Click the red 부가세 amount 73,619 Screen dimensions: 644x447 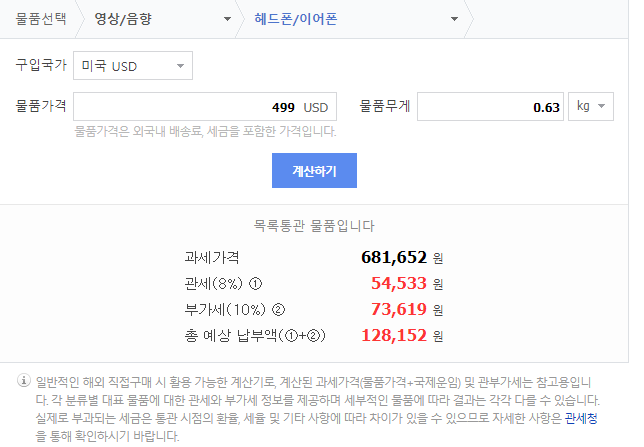(x=399, y=309)
